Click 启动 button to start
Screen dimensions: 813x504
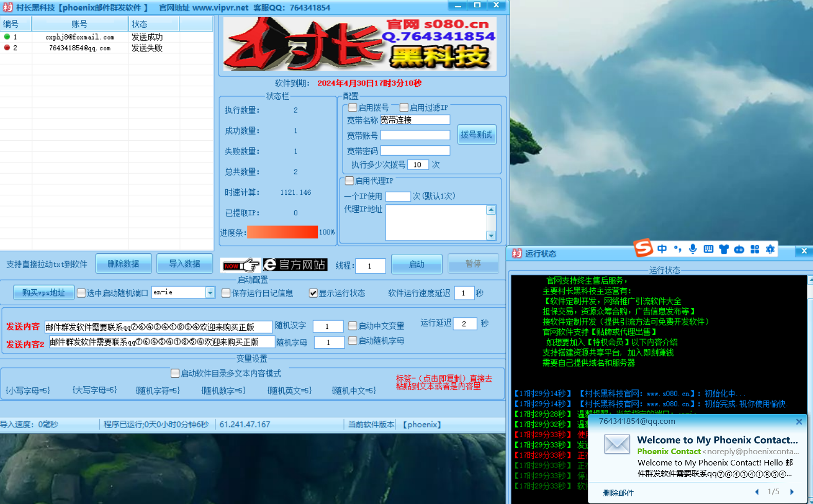(x=417, y=264)
